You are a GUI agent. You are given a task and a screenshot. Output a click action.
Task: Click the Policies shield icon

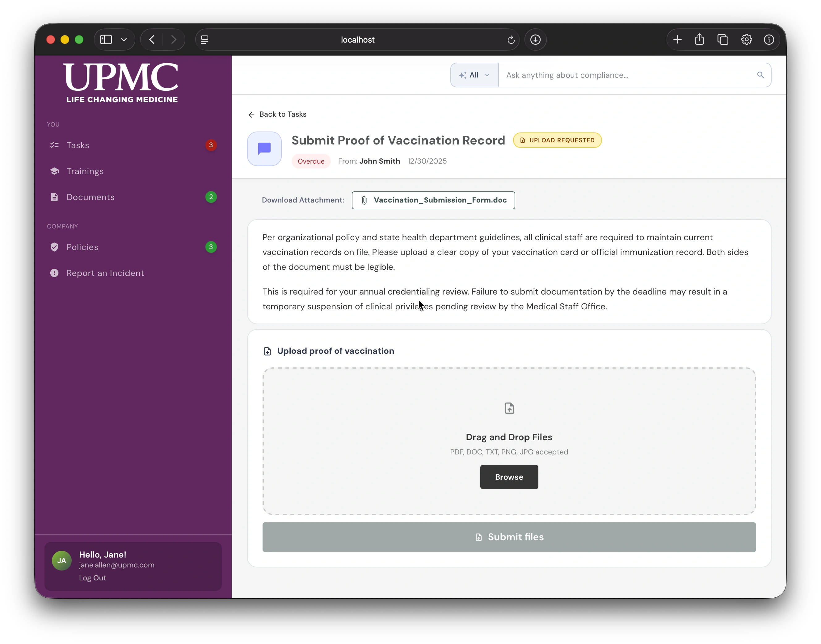pyautogui.click(x=54, y=247)
